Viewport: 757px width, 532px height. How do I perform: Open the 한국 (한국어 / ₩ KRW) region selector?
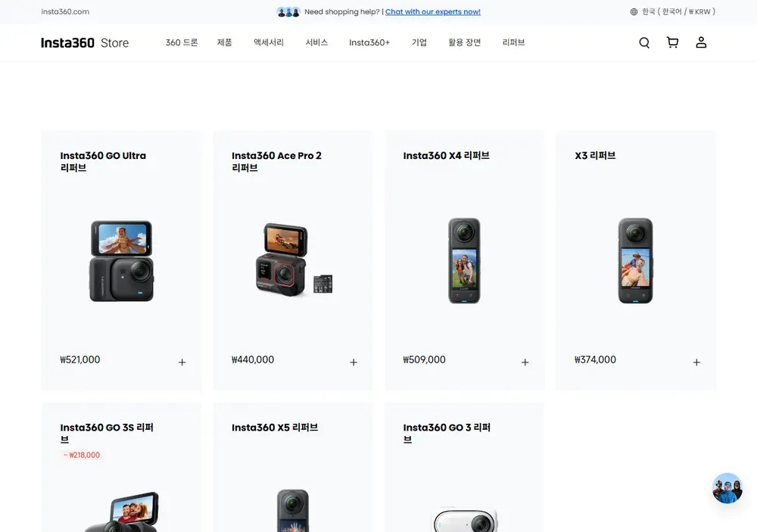pos(672,11)
